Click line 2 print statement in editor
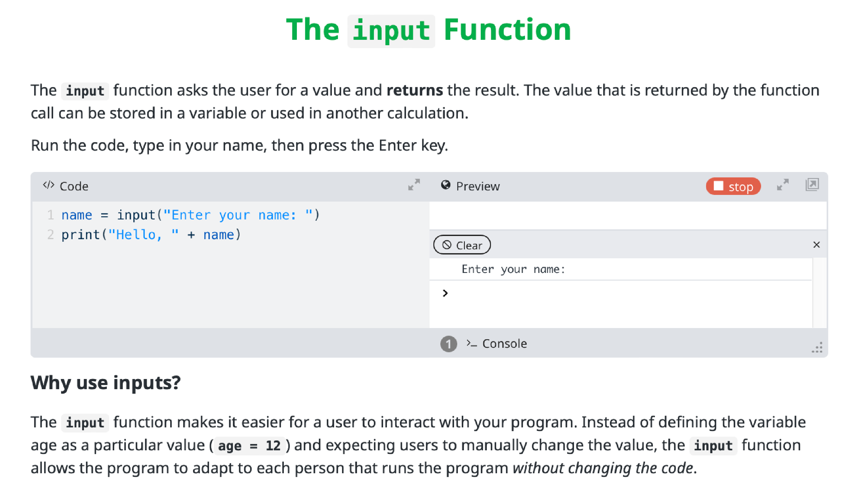 pos(151,235)
